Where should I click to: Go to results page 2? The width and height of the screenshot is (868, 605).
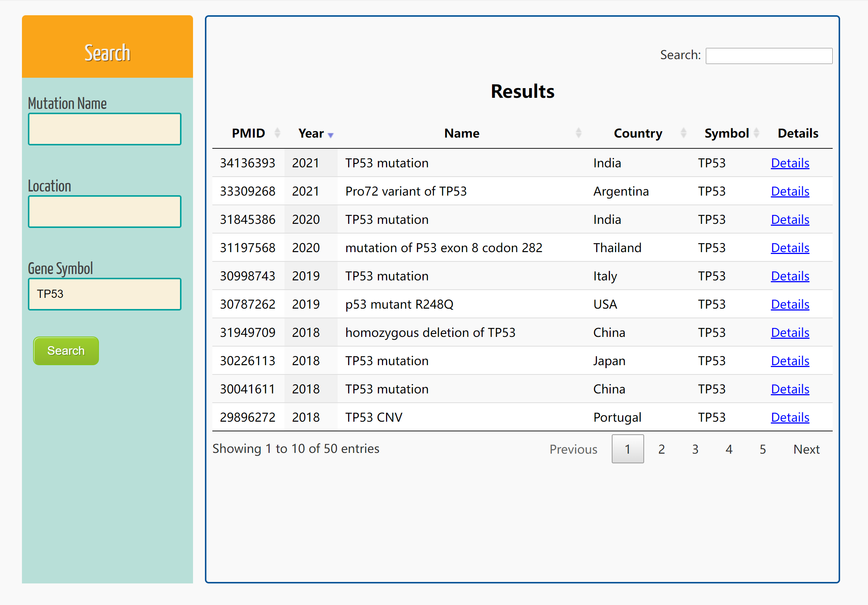pos(661,449)
